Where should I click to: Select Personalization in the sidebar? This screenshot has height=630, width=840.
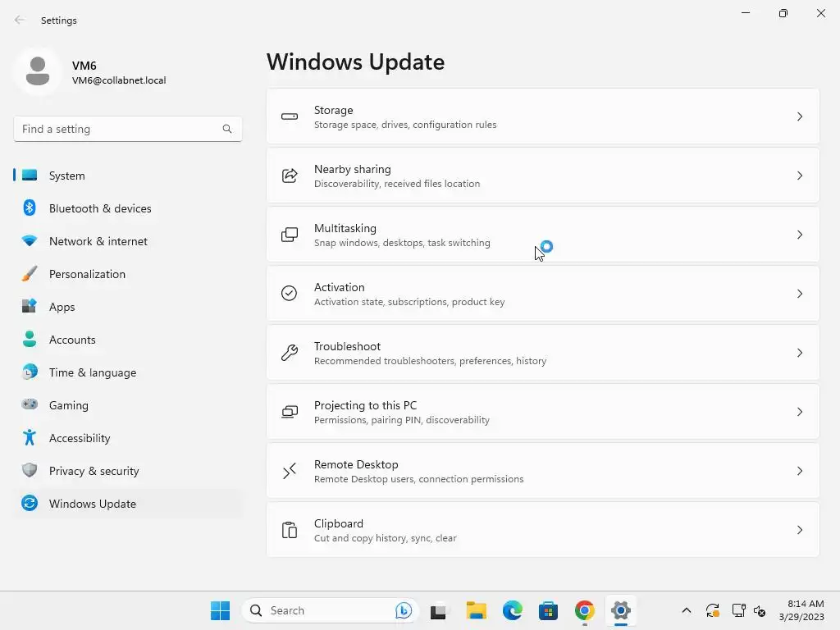tap(127, 274)
